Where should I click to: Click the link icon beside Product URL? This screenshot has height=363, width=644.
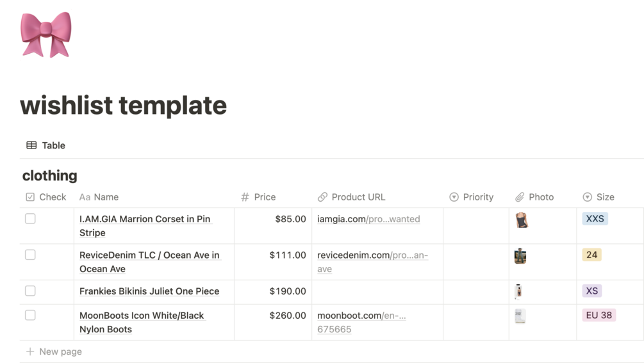(322, 197)
